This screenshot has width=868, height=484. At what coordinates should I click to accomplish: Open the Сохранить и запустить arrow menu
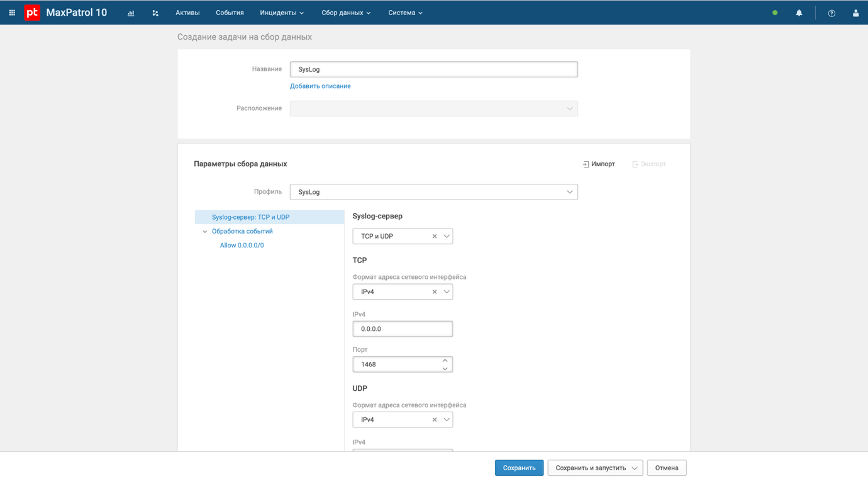tap(634, 468)
